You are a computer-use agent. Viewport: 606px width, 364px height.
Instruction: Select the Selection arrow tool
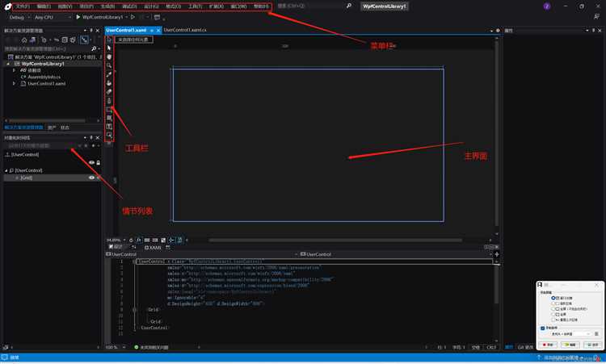coord(109,40)
